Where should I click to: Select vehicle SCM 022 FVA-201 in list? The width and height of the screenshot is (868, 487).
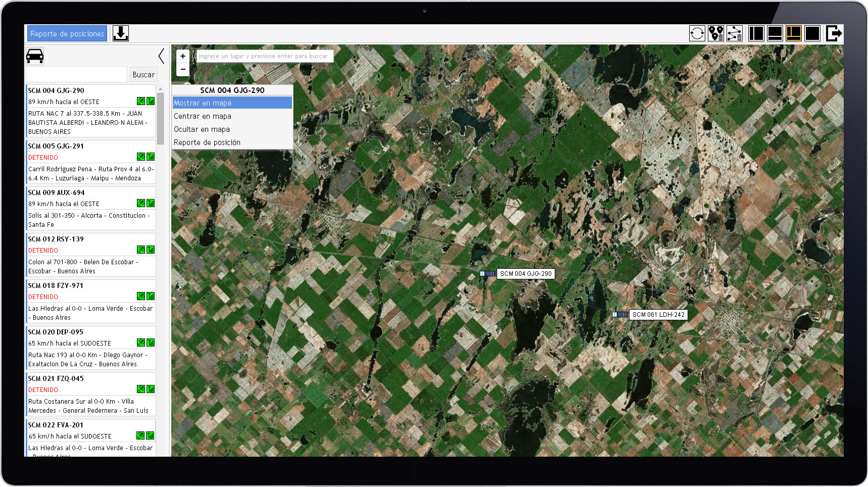tap(56, 425)
